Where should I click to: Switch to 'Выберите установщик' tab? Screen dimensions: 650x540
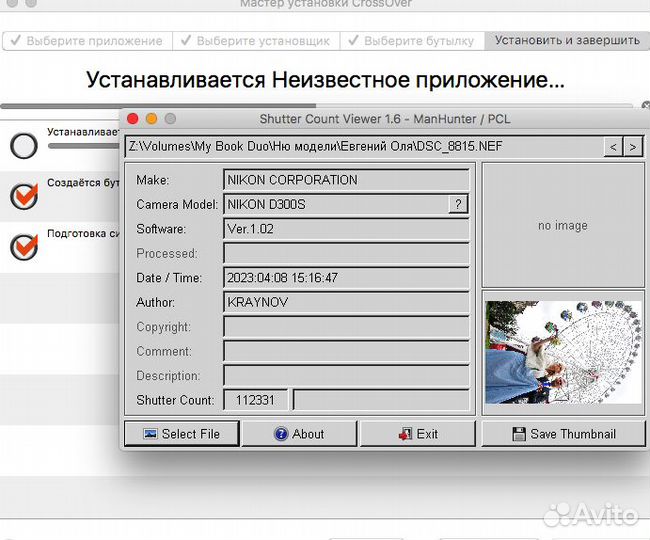(x=255, y=41)
